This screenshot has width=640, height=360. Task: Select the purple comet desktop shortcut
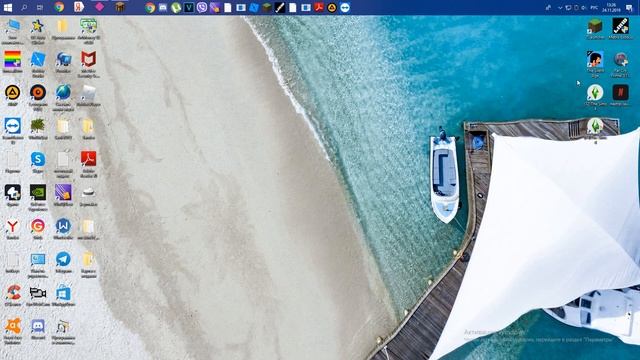(x=63, y=195)
